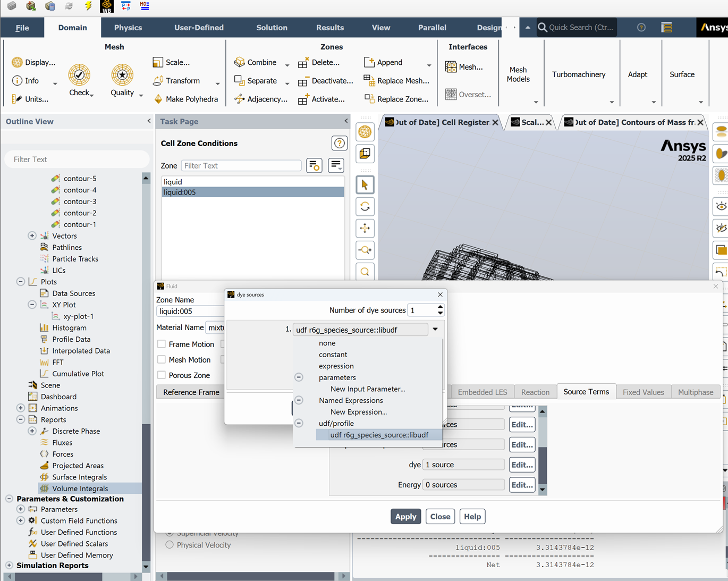Enable the Porous Zone checkbox

coord(162,375)
